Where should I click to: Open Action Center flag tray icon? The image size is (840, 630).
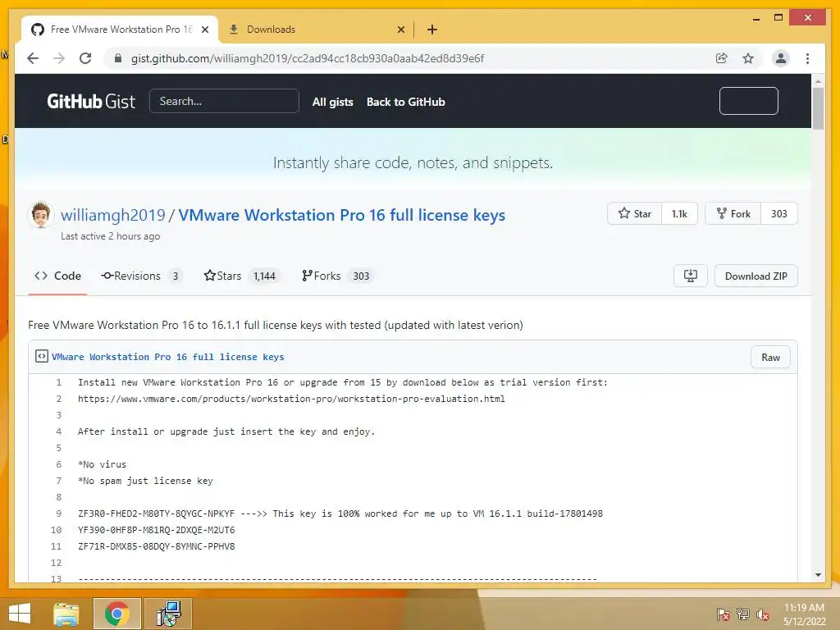723,614
